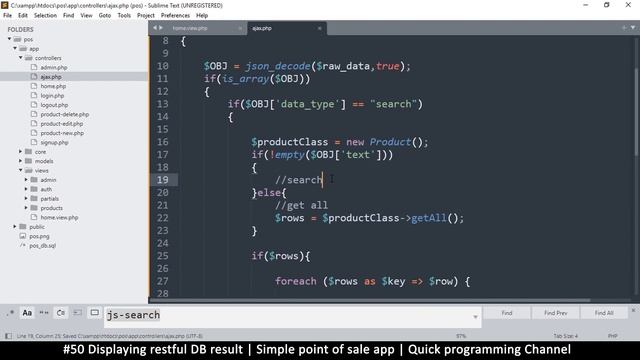Open the Tools menu
This screenshot has width=640, height=360.
pyautogui.click(x=124, y=16)
